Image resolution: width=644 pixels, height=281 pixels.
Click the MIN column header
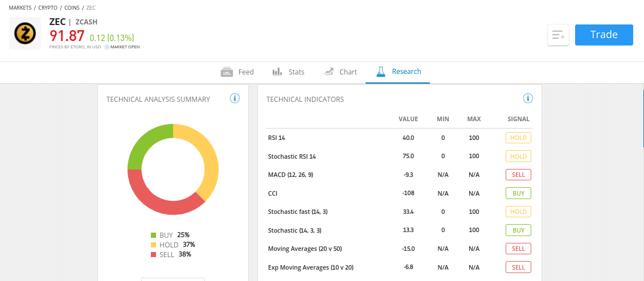point(443,119)
